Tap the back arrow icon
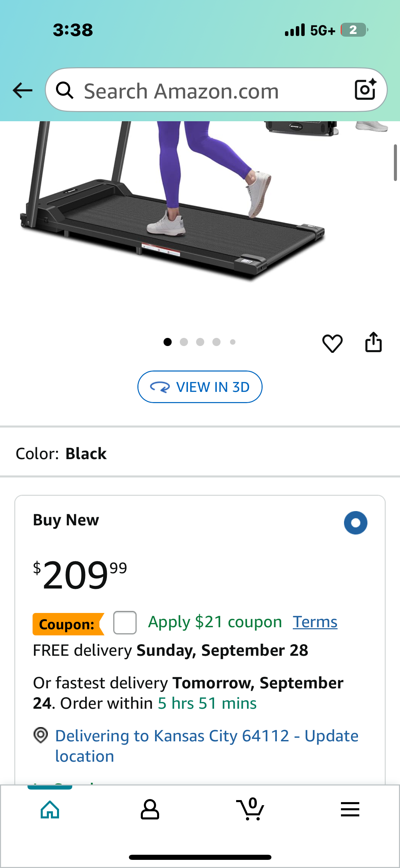Image resolution: width=400 pixels, height=868 pixels. (22, 90)
